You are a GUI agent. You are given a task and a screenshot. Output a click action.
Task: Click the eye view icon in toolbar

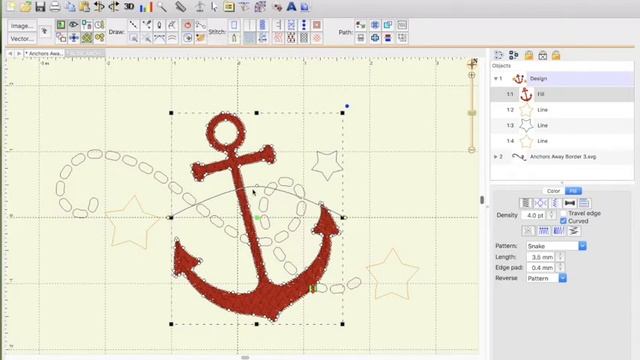(x=73, y=25)
